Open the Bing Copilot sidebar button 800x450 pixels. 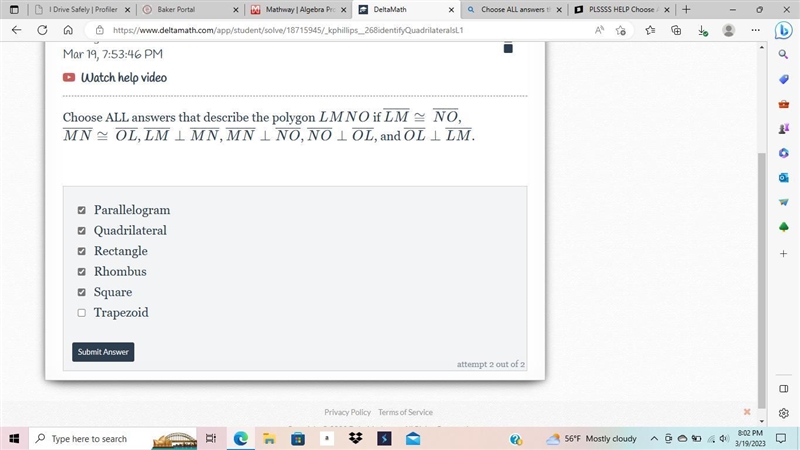pos(783,30)
